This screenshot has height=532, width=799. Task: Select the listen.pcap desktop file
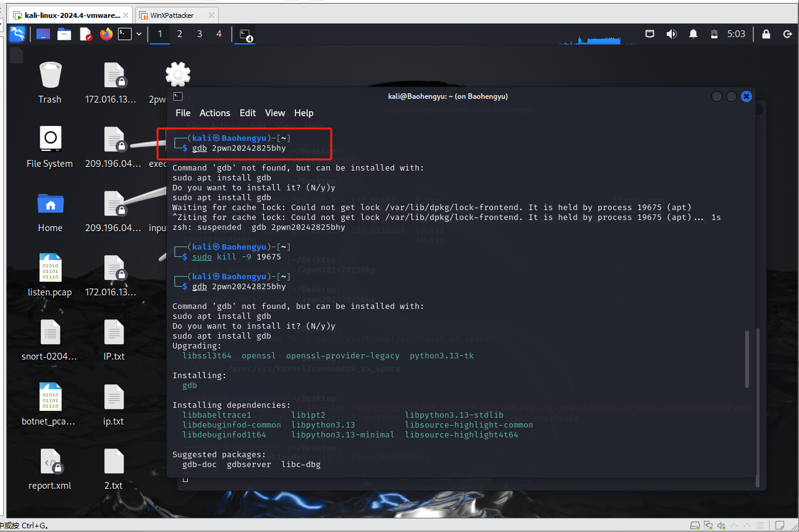coord(50,276)
